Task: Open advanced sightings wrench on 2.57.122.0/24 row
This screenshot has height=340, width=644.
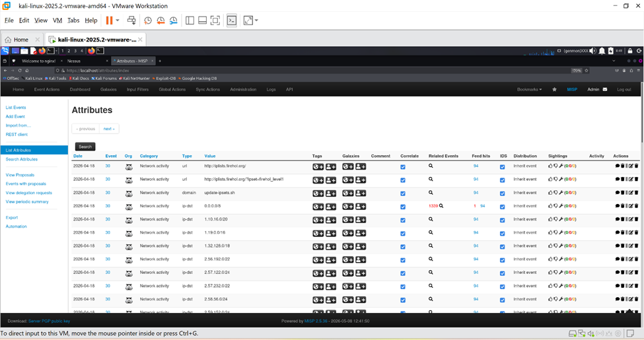Action: coord(561,272)
